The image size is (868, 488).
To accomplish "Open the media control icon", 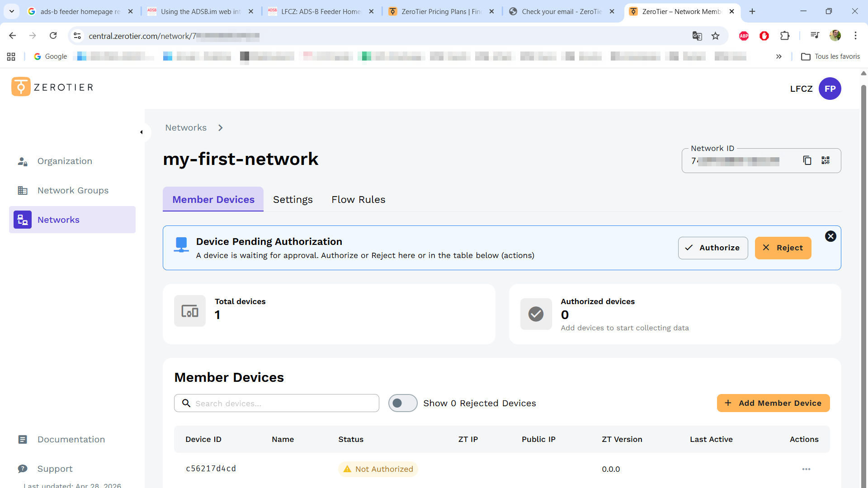I will coord(815,35).
